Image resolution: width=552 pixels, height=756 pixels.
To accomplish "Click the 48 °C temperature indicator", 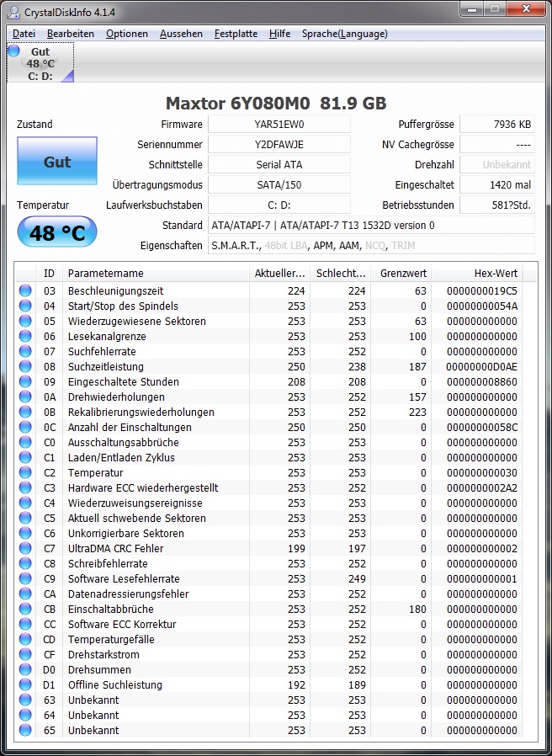I will [x=57, y=232].
